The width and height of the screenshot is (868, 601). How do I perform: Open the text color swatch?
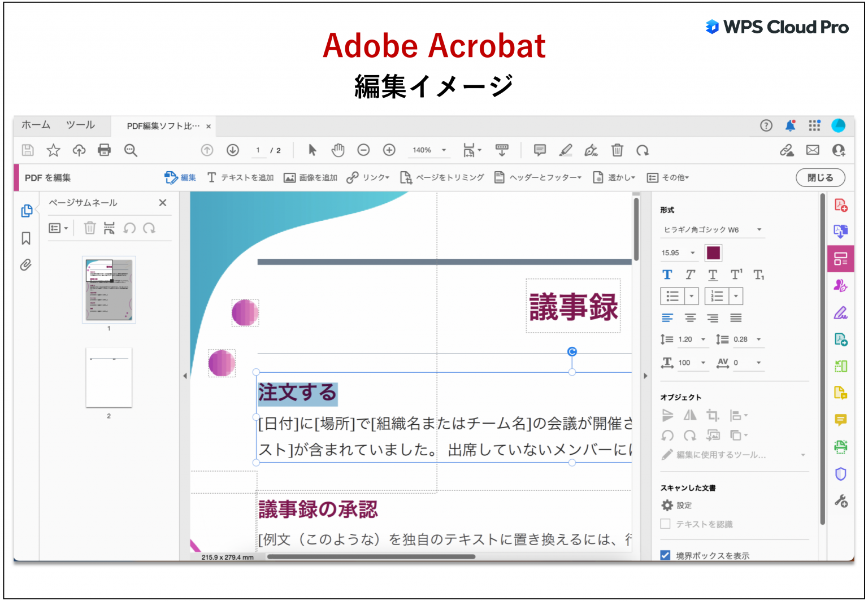point(713,252)
